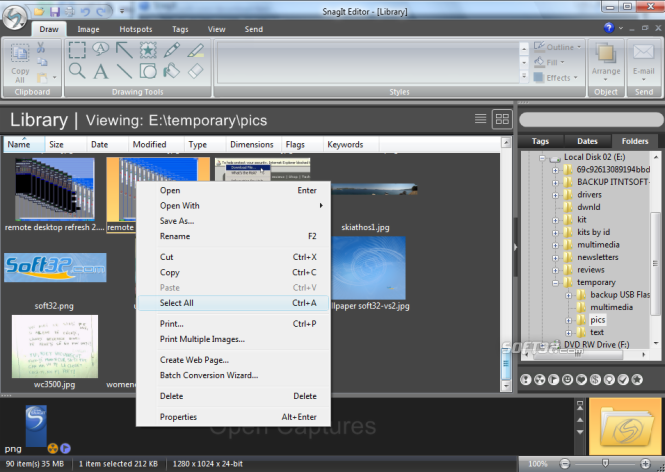Select the Highlight tool

(196, 50)
